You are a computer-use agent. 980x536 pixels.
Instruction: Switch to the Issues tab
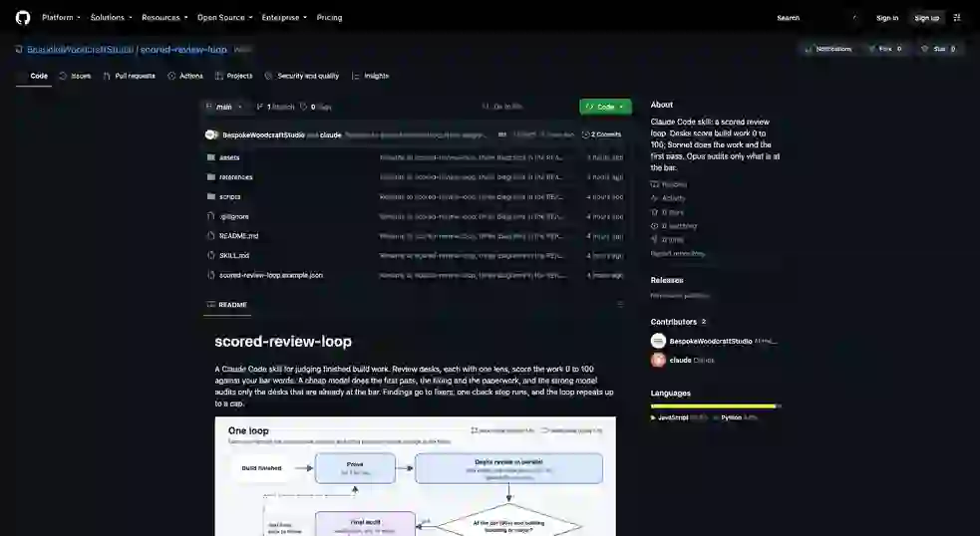tap(75, 76)
